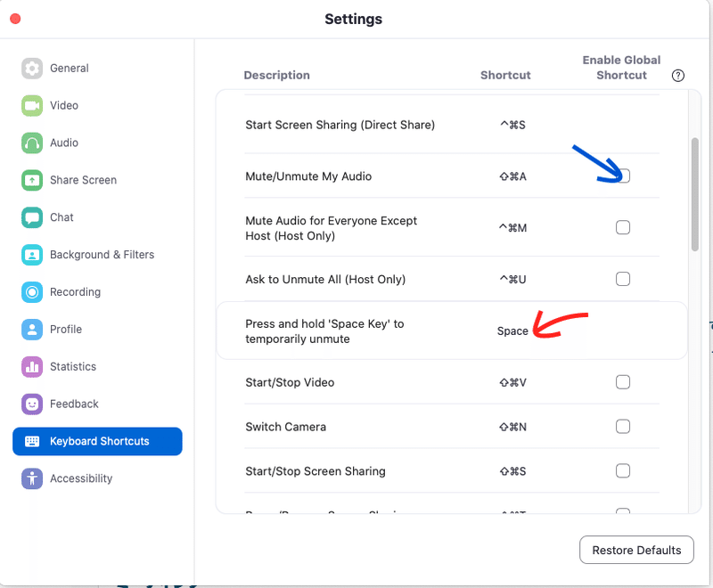
Task: Toggle global shortcut for Start/Stop Video
Action: [x=623, y=382]
